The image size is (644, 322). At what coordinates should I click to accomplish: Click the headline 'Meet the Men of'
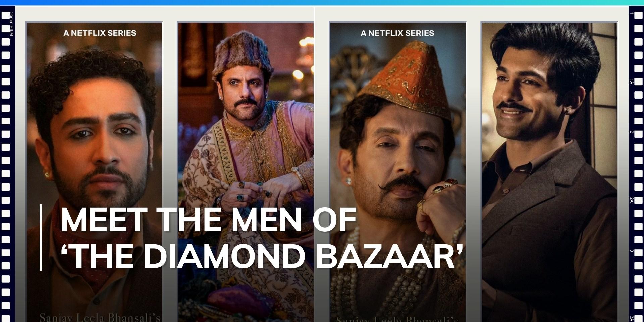(x=208, y=220)
